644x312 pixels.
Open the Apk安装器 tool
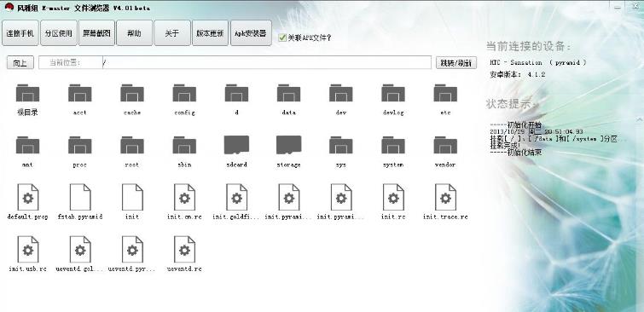click(x=251, y=33)
